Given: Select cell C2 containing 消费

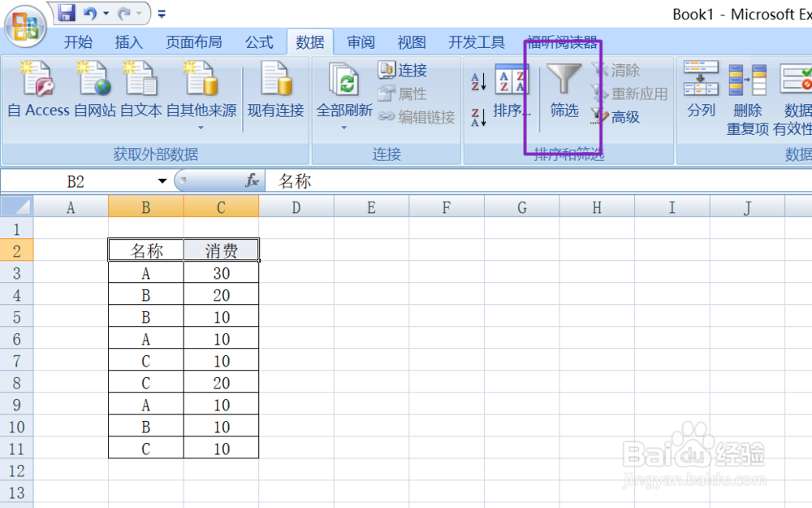Looking at the screenshot, I should (221, 250).
